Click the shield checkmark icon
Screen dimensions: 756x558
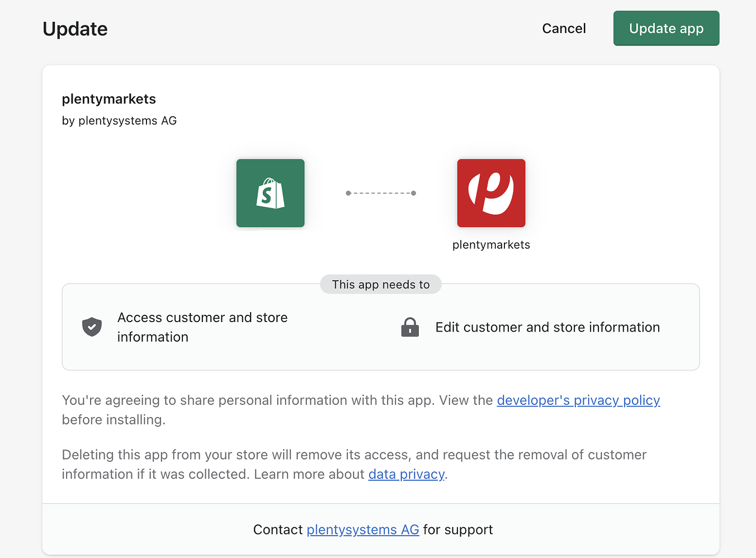coord(92,327)
